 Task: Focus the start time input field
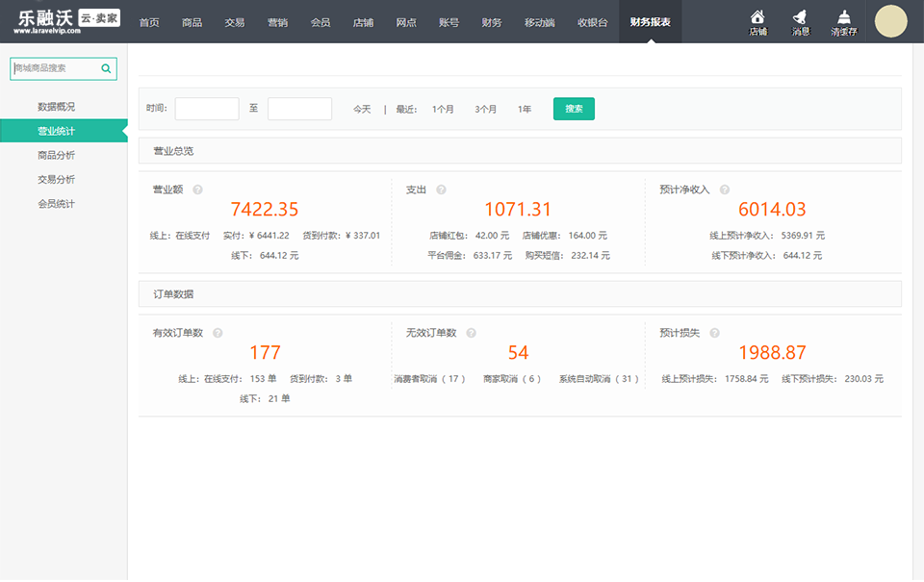click(x=207, y=109)
